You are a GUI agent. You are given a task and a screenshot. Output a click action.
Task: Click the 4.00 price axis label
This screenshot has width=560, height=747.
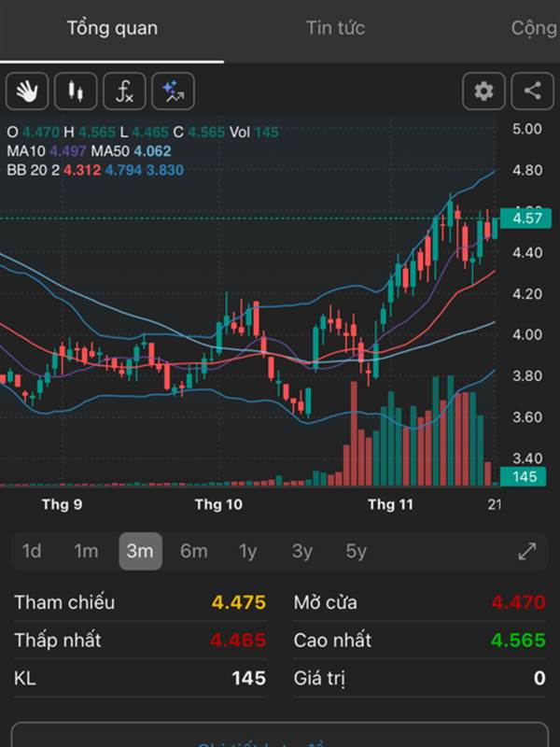coord(526,334)
